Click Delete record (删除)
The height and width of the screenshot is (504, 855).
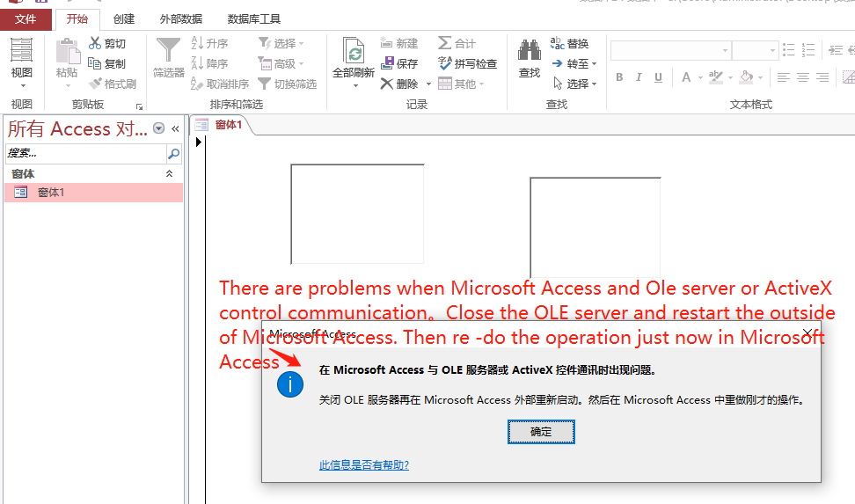[x=399, y=84]
